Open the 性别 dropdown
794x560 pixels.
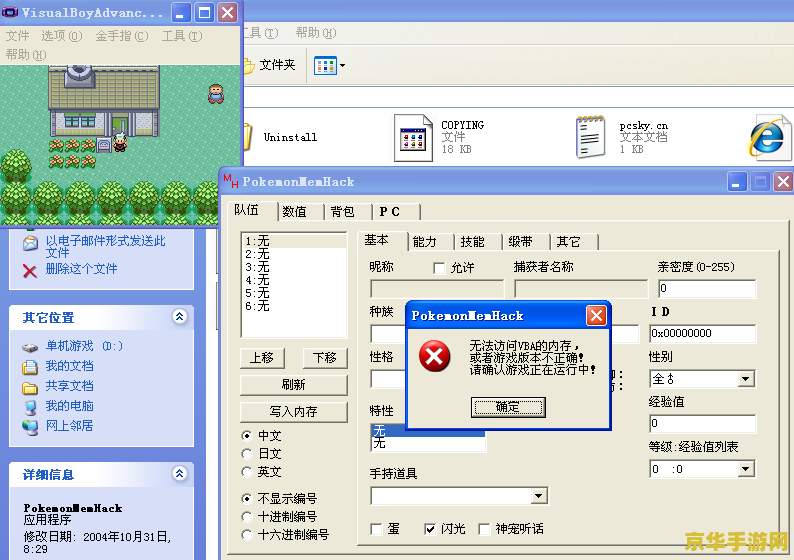pos(745,379)
